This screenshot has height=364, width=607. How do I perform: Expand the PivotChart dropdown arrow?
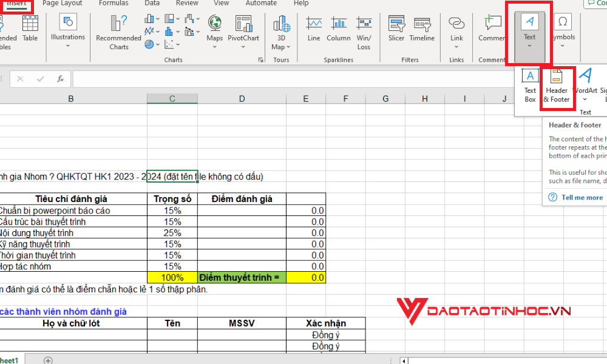tap(243, 47)
